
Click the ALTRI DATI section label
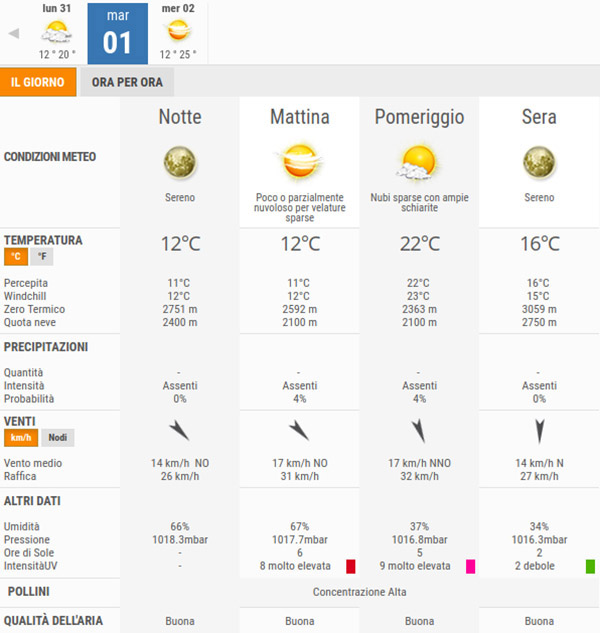point(32,501)
